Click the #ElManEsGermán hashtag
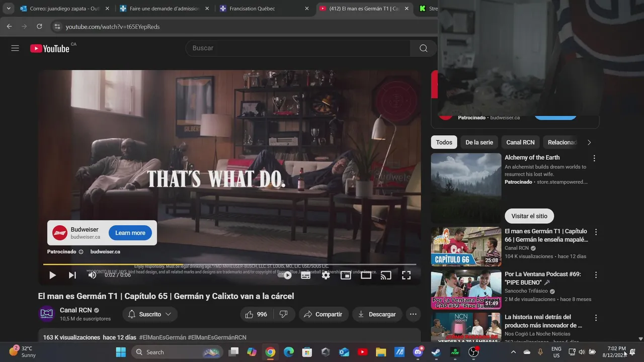This screenshot has height=362, width=644. (163, 337)
